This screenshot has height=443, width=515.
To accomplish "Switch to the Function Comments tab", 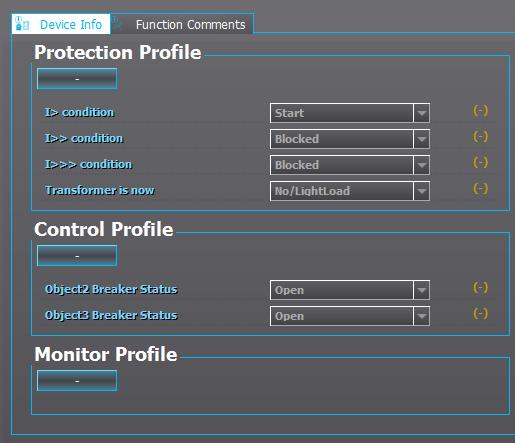I will (x=182, y=24).
